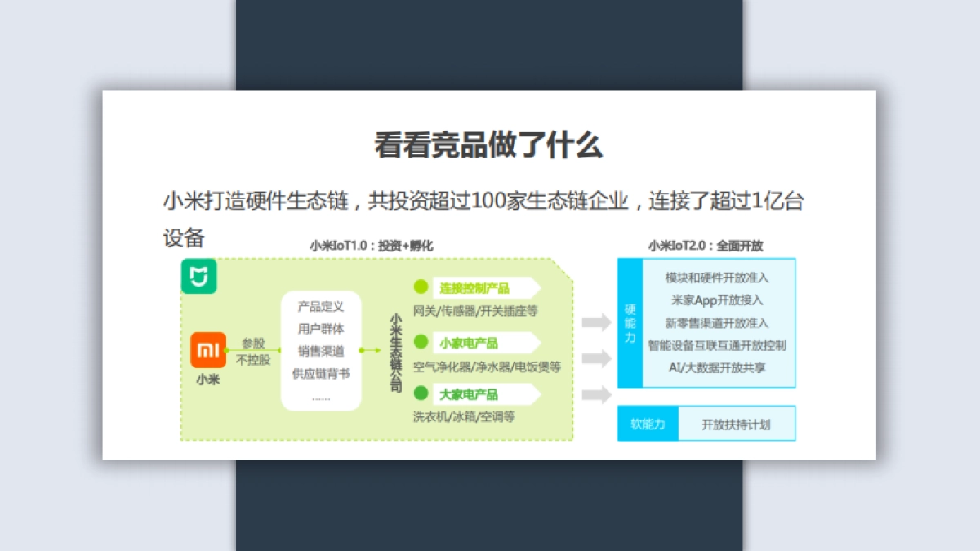The image size is (980, 551).
Task: Click the green bullet beside 连接控制产品
Action: [421, 287]
